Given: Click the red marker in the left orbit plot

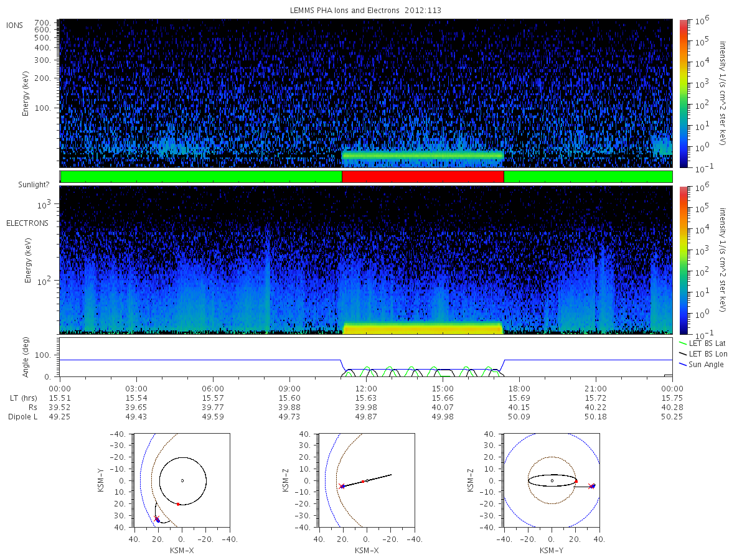Looking at the screenshot, I should tap(178, 504).
